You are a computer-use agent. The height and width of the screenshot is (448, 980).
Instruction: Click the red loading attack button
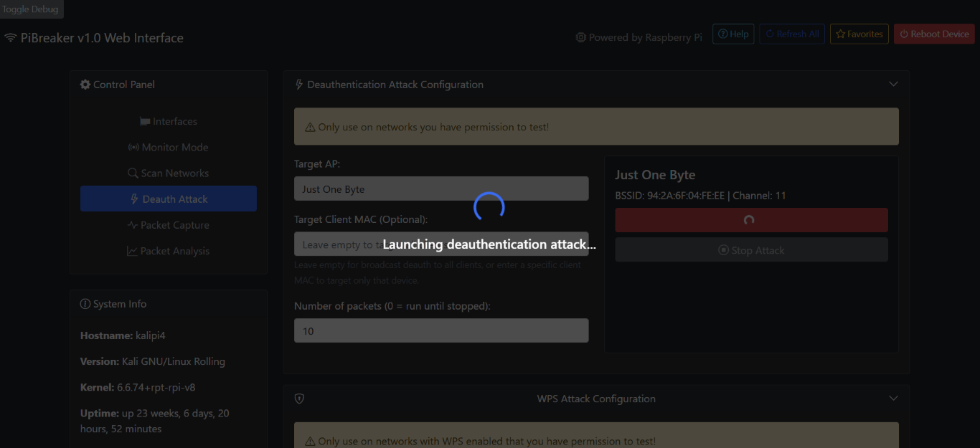click(x=751, y=220)
